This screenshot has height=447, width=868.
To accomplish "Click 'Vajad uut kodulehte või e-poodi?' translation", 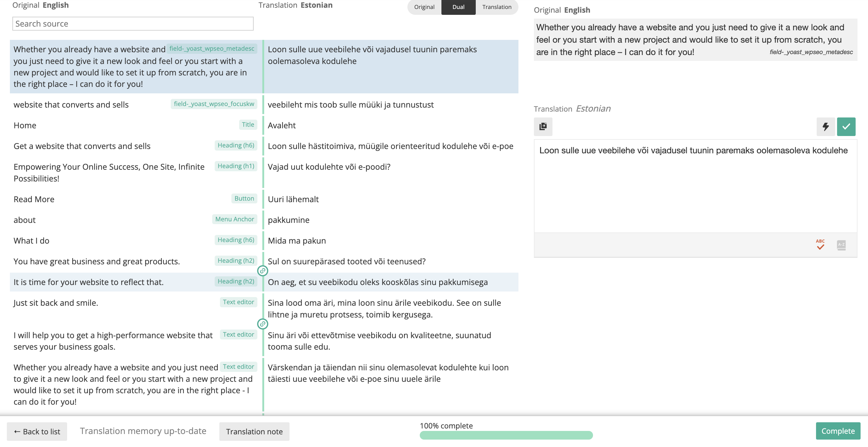I will 391,172.
